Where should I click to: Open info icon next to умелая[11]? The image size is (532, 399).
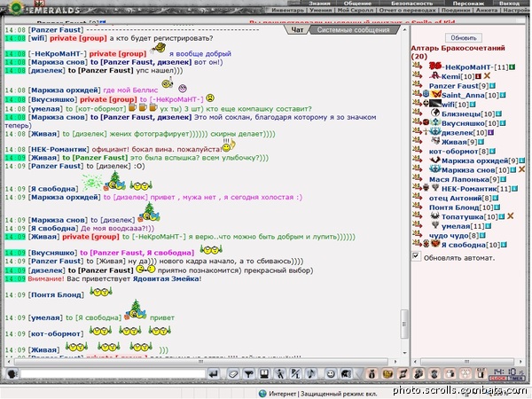(488, 226)
